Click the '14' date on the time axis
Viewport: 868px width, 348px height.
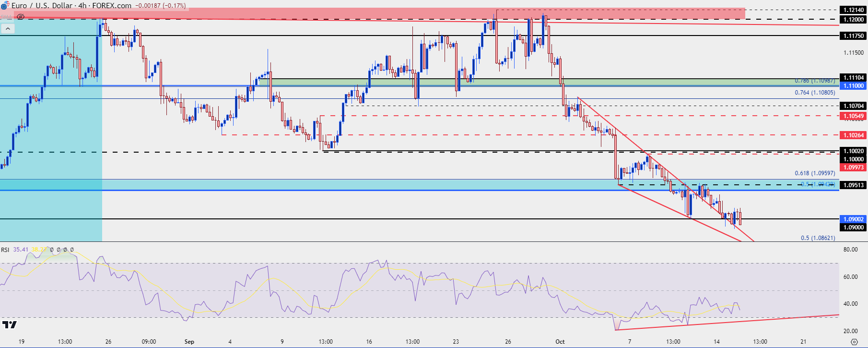(716, 342)
